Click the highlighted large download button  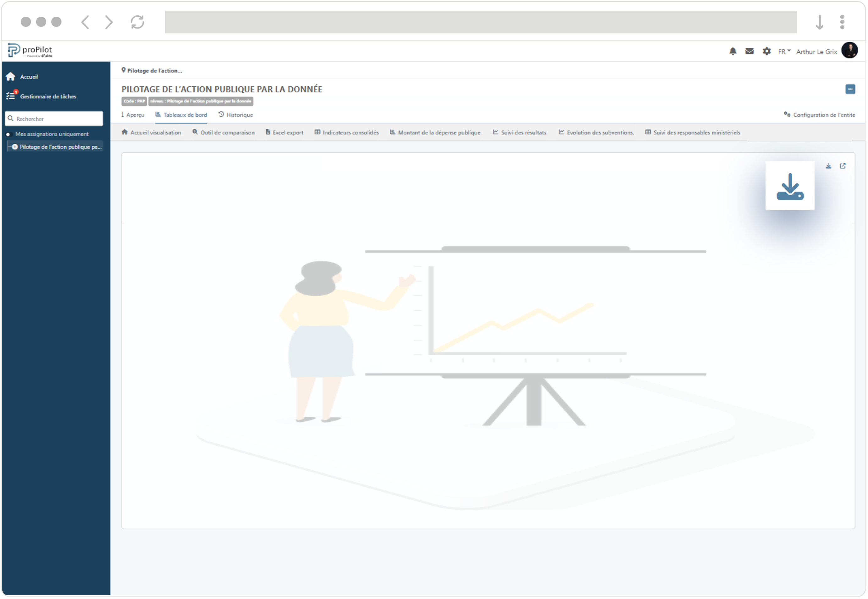tap(790, 186)
